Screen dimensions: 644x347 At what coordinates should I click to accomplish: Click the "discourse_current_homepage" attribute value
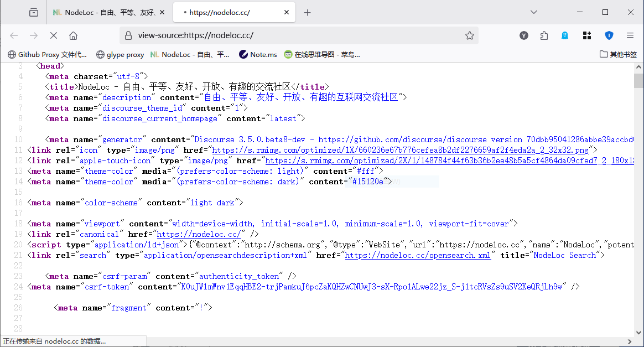[160, 118]
